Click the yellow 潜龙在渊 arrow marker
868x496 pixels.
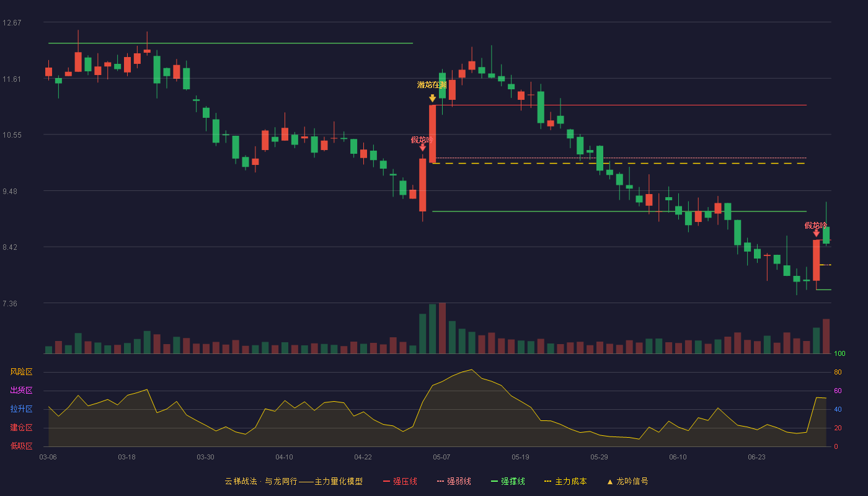[x=432, y=98]
